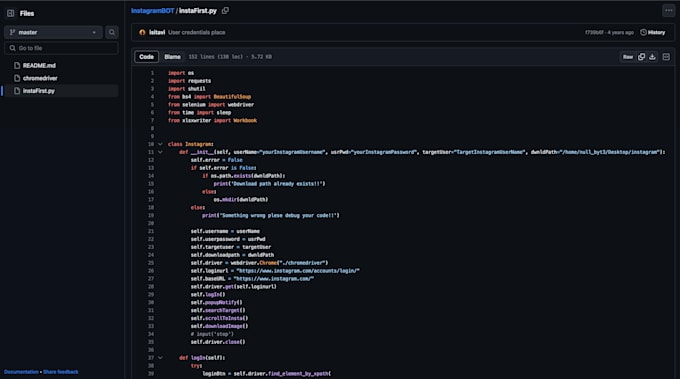Select instaFirst.py in file tree
The height and width of the screenshot is (379, 680).
39,91
